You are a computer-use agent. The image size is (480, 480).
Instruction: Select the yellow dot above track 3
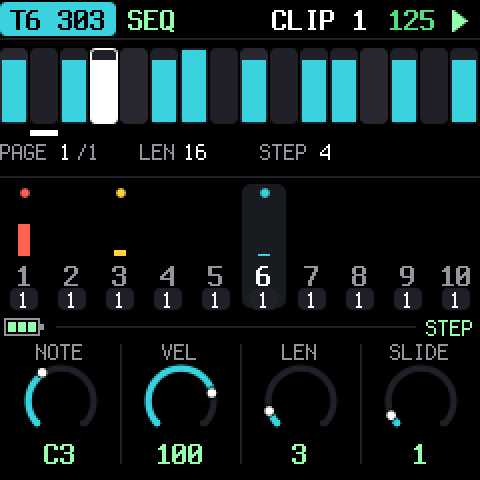[x=121, y=193]
